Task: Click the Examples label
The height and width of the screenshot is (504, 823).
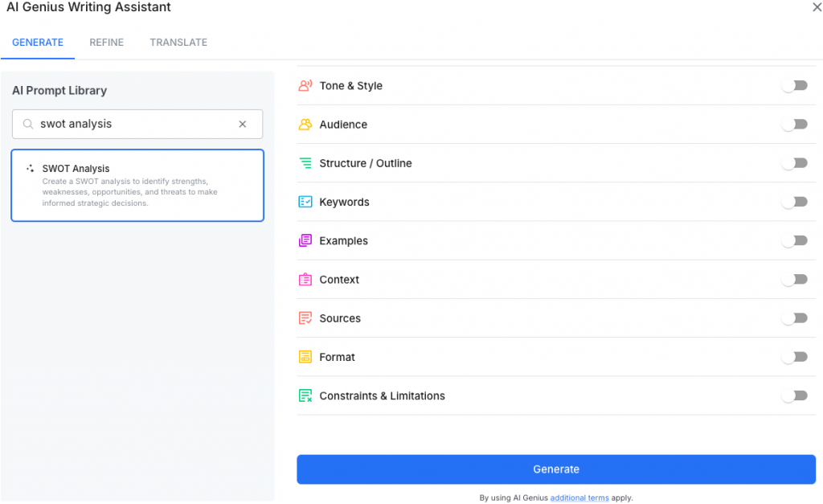Action: (x=344, y=241)
